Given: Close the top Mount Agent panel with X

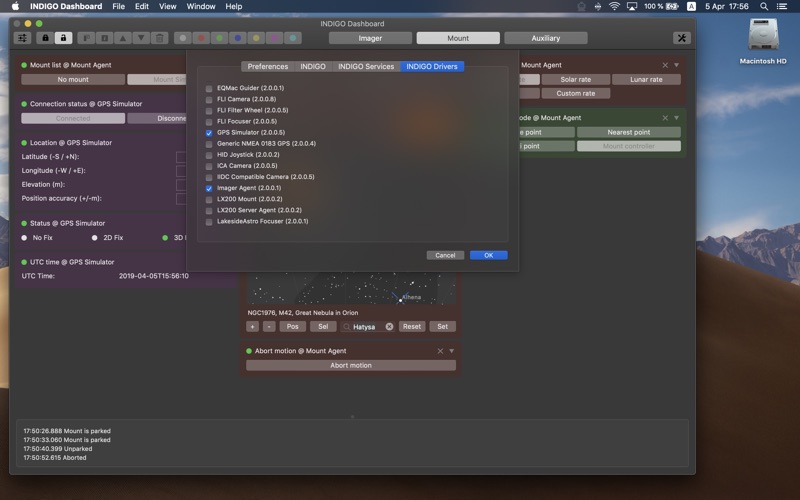Looking at the screenshot, I should 665,65.
